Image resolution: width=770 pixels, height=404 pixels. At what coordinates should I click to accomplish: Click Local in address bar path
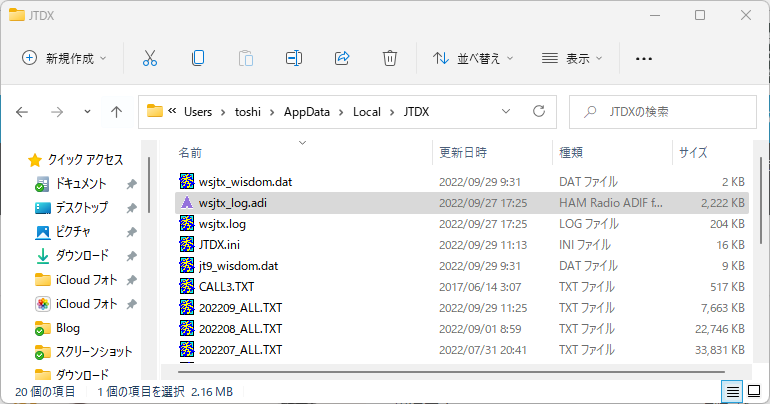(366, 112)
